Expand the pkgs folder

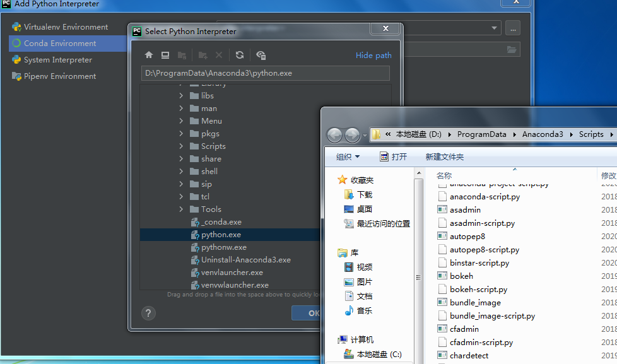pos(181,133)
